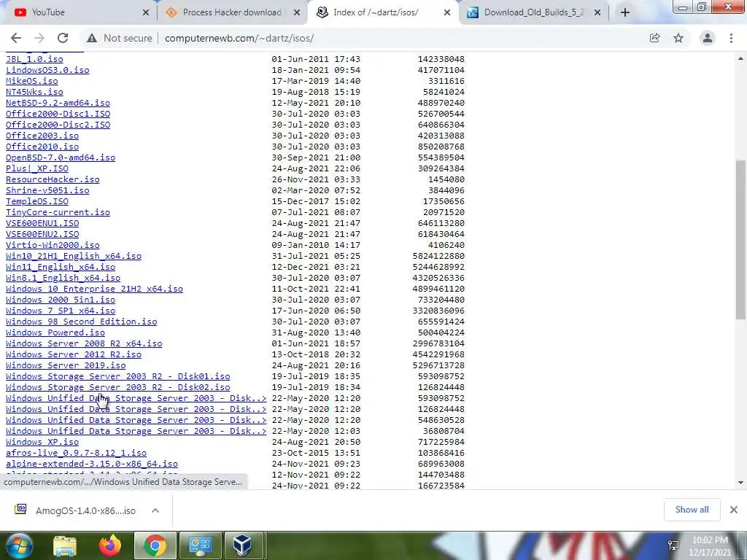747x560 pixels.
Task: Click the Office2000-Disc2.ISO link
Action: (58, 125)
